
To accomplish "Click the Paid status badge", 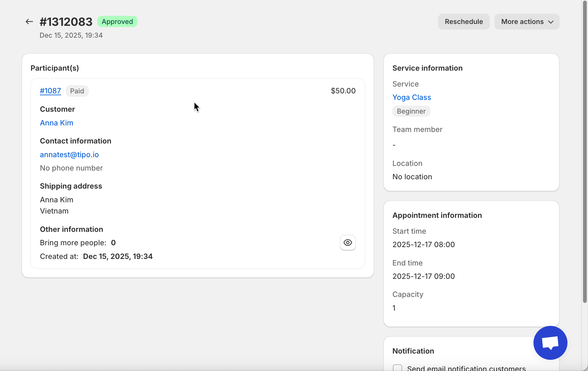I will [77, 91].
